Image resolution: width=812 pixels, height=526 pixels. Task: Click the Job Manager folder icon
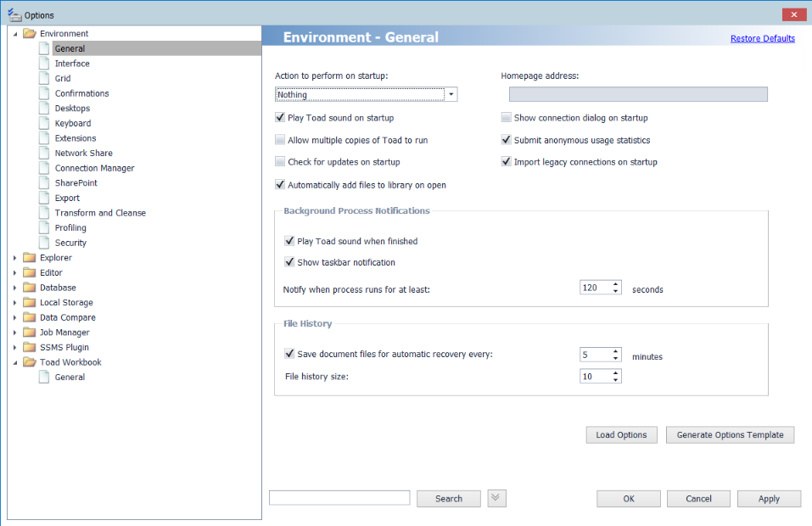[30, 333]
